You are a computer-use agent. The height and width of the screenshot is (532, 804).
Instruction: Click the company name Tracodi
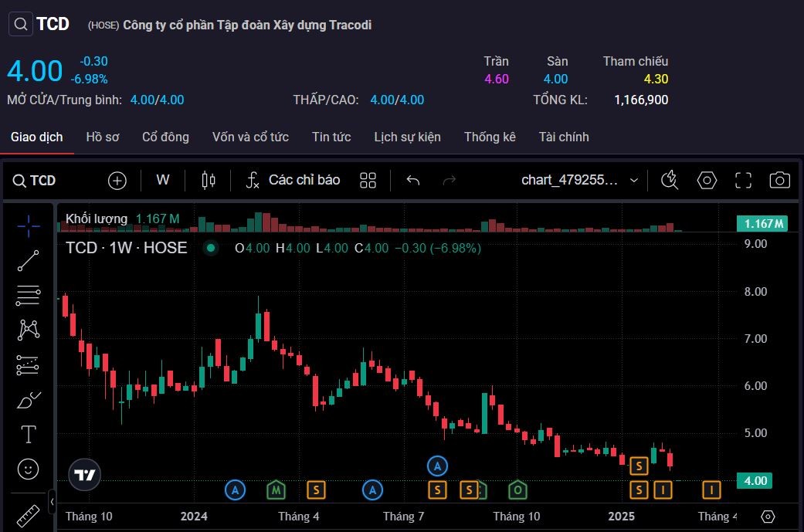click(247, 25)
